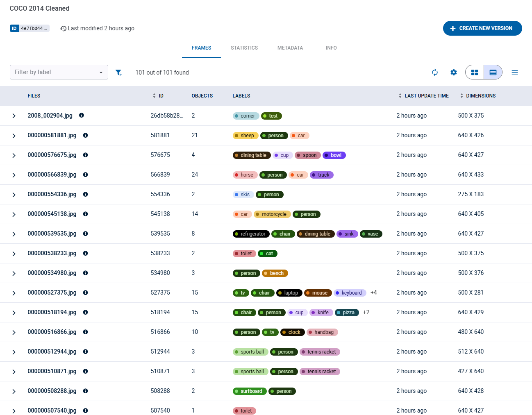
Task: Expand the row for 000000538233.jpg
Action: pyautogui.click(x=14, y=253)
